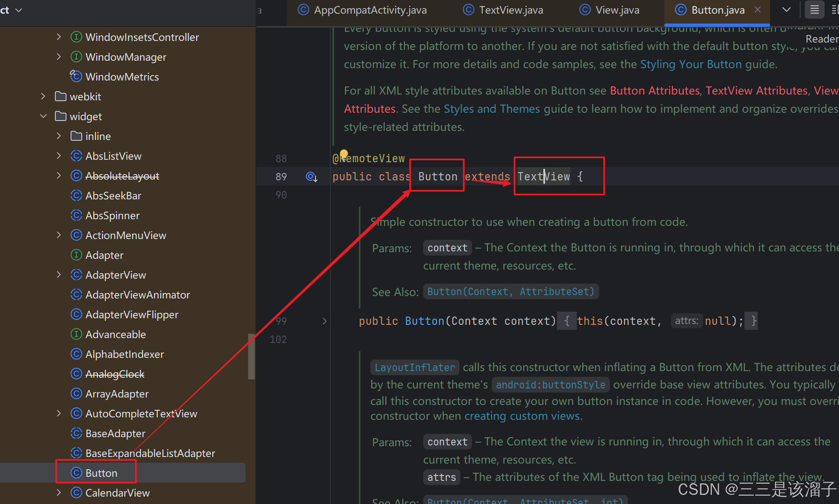Screen dimensions: 839x504
Task: Expand the CalendarView node
Action: [59, 493]
